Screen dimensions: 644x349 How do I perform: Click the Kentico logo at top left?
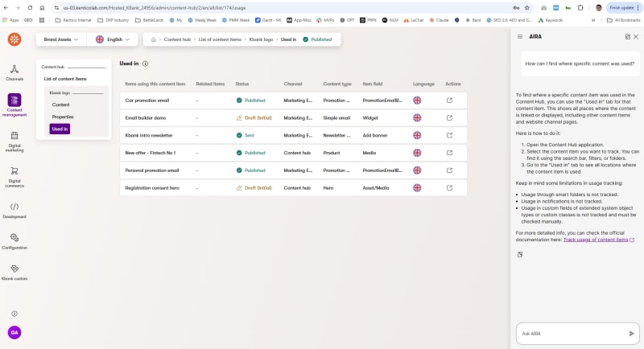(14, 39)
